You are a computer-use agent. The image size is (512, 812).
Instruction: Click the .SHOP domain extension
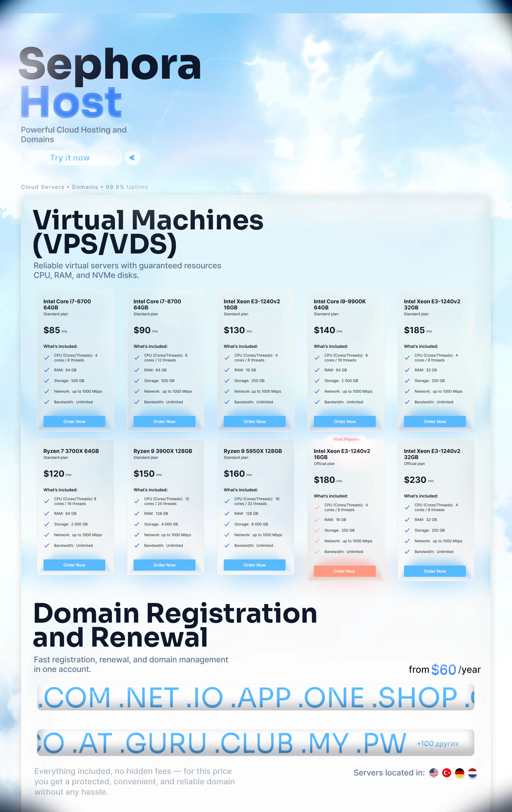coord(415,697)
